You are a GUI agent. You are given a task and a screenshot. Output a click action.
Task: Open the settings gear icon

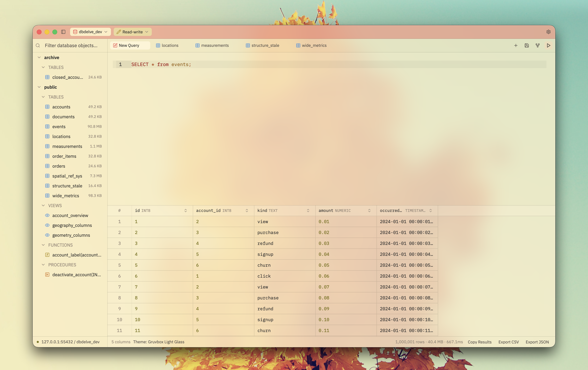click(x=548, y=32)
